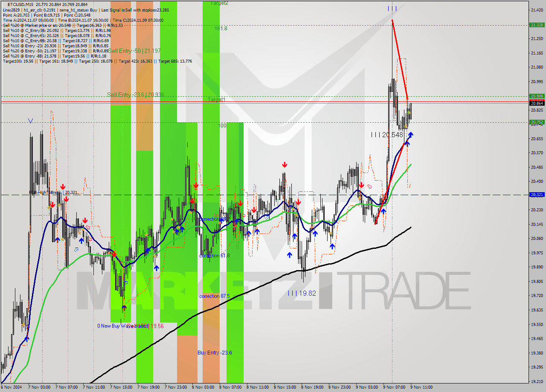Select the '8 Nov 15:00' time label
Screen dimensions: 546x392
tap(285, 387)
